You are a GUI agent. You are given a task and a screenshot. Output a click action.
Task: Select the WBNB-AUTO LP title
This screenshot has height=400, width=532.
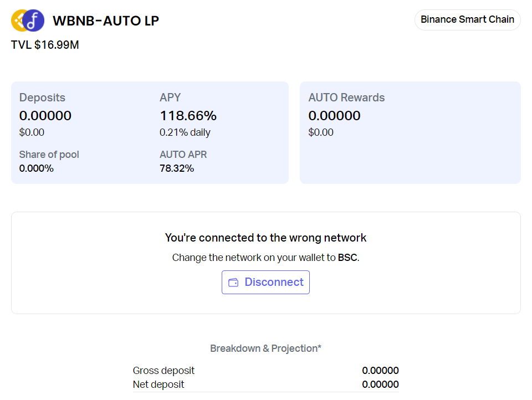pos(105,20)
